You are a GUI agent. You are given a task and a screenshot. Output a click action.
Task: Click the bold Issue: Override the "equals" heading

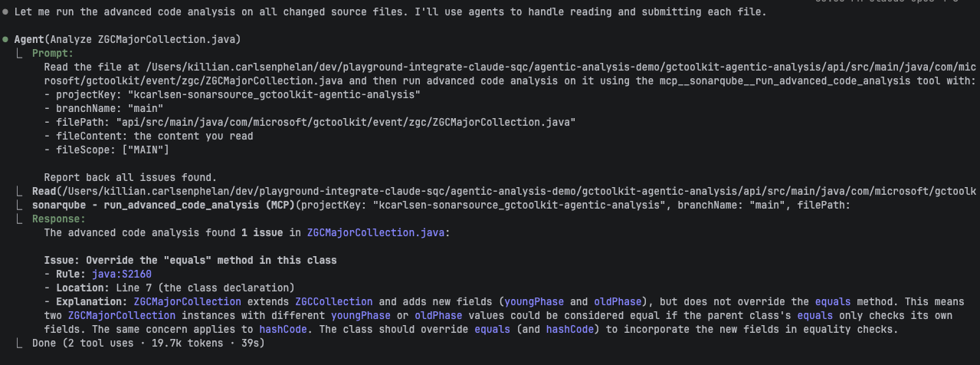[x=190, y=260]
